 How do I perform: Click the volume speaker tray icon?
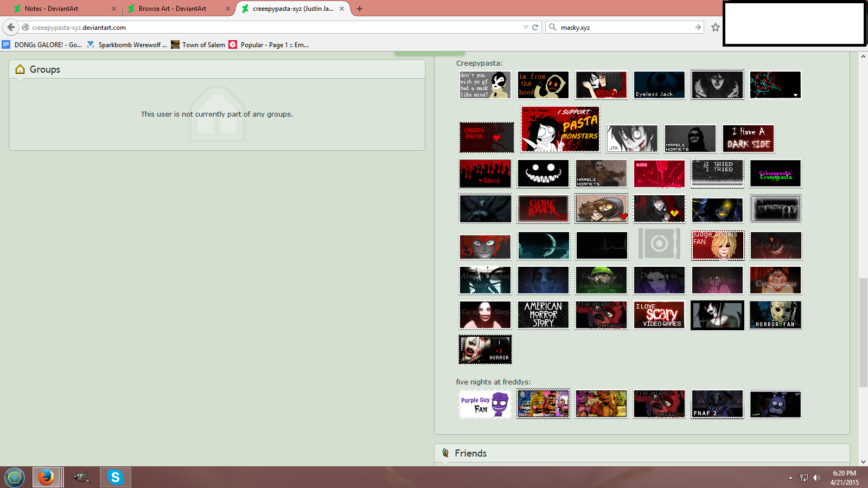coord(816,478)
